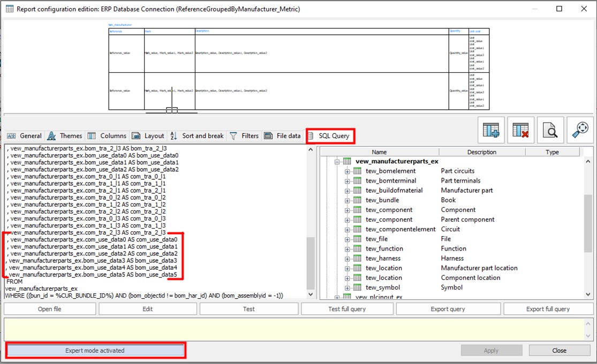The height and width of the screenshot is (364, 597).
Task: Collapse the vew_manufacturerparts_ex tree node
Action: point(337,161)
